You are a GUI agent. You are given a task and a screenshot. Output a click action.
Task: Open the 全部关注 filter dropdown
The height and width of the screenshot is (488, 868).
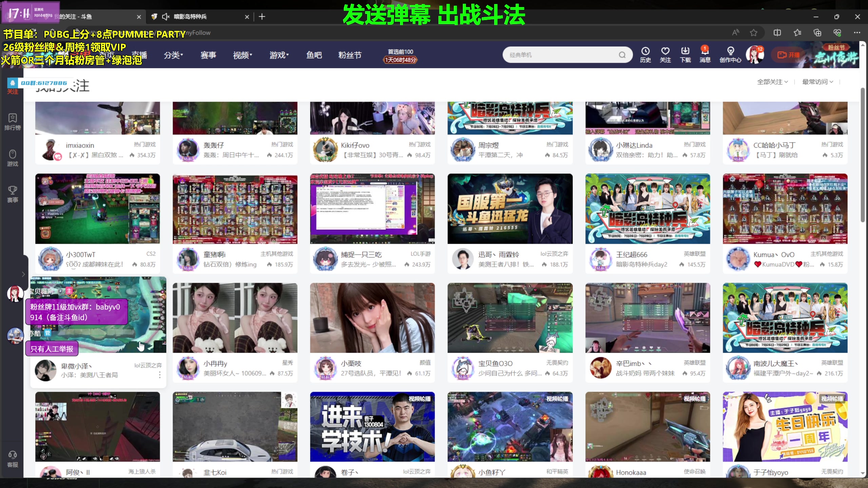click(x=772, y=82)
